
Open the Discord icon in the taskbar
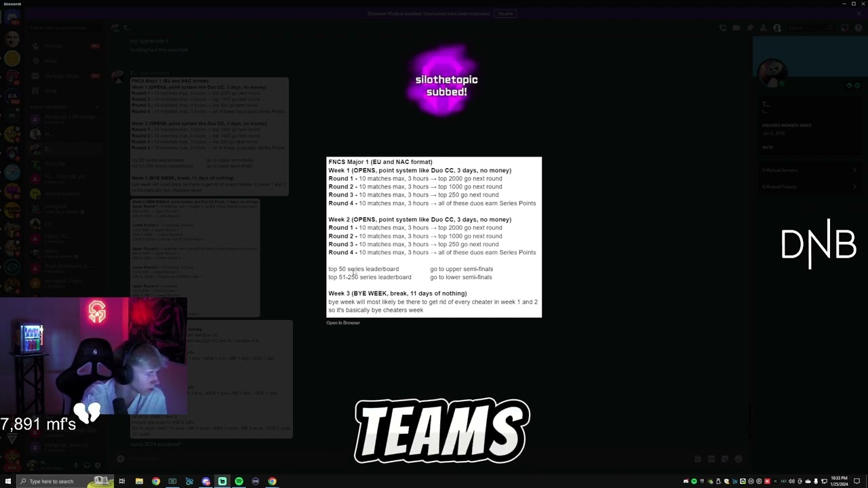pyautogui.click(x=205, y=481)
